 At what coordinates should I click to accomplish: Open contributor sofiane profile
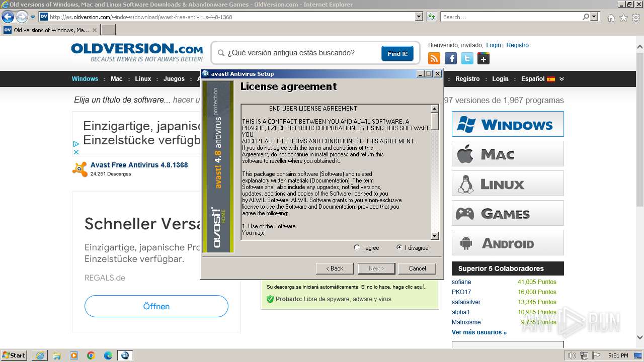461,282
